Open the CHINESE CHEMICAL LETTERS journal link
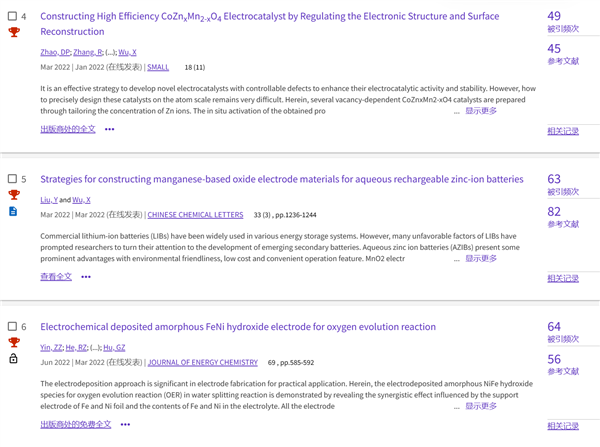Viewport: 600px width, 447px height. click(x=195, y=214)
